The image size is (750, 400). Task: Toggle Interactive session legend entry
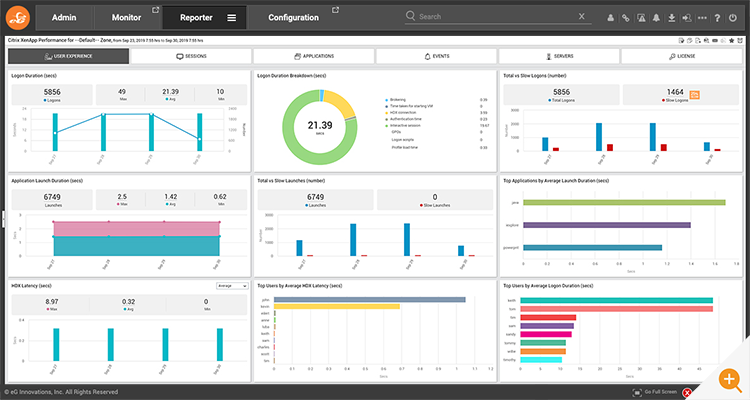point(403,125)
